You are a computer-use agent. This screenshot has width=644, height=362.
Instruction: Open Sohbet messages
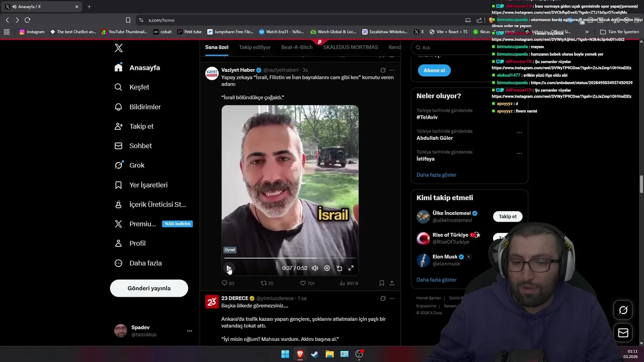133,146
